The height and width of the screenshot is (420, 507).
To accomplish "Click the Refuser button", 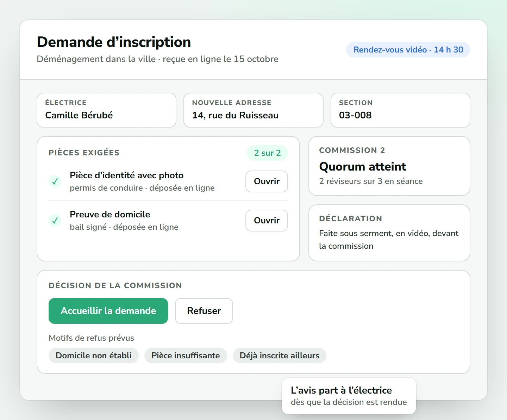I will pos(204,311).
